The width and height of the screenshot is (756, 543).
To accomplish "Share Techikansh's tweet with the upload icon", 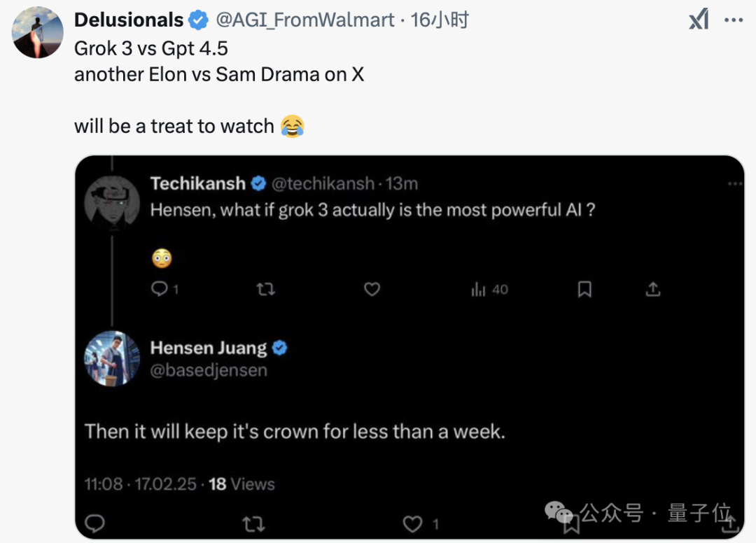I will pyautogui.click(x=653, y=289).
